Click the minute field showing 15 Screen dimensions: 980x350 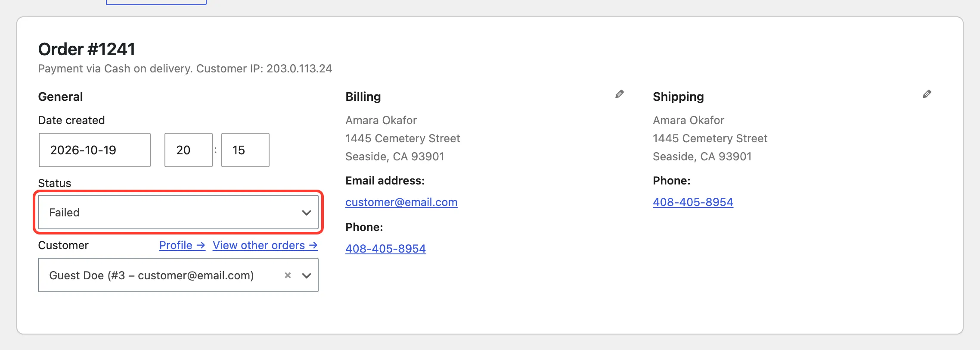click(x=245, y=150)
